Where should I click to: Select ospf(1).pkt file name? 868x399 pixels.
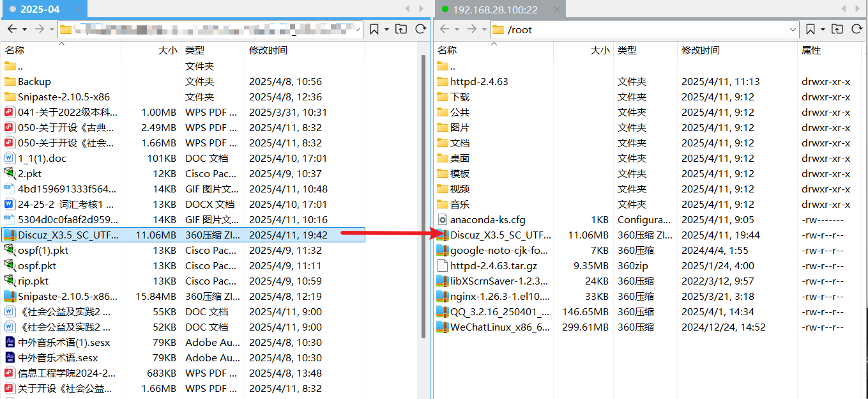[x=43, y=250]
